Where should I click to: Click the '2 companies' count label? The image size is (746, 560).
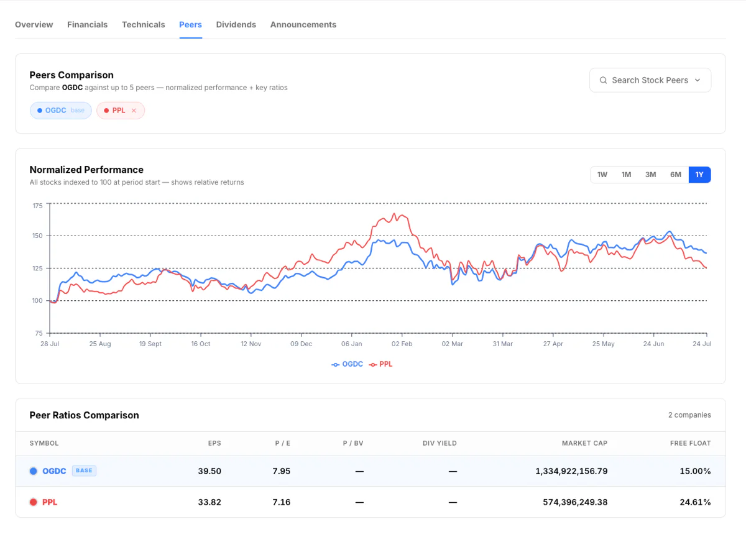(x=689, y=415)
